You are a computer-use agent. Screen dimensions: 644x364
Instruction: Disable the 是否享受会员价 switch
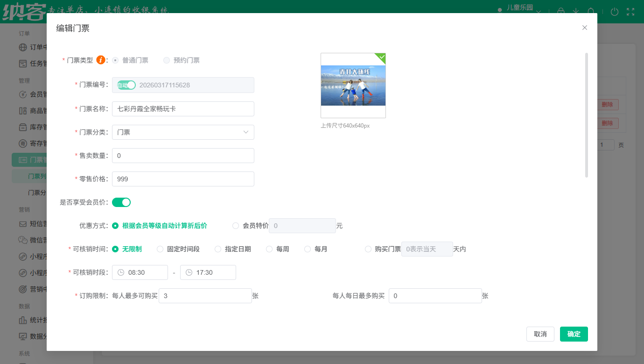click(121, 202)
